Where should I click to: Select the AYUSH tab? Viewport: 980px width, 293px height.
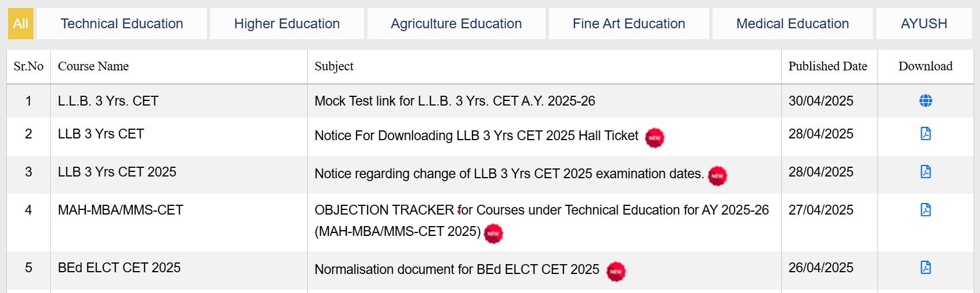pyautogui.click(x=924, y=24)
